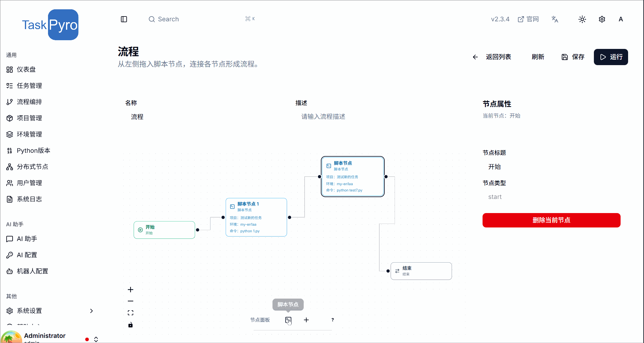This screenshot has width=644, height=343.
Task: Toggle the sidebar panel icon
Action: point(124,19)
